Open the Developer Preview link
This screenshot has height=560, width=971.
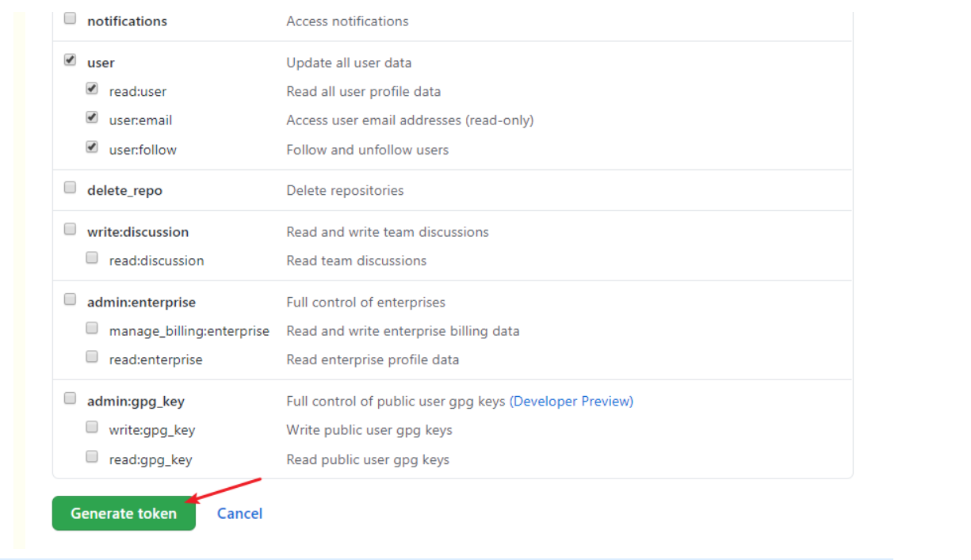coord(571,401)
